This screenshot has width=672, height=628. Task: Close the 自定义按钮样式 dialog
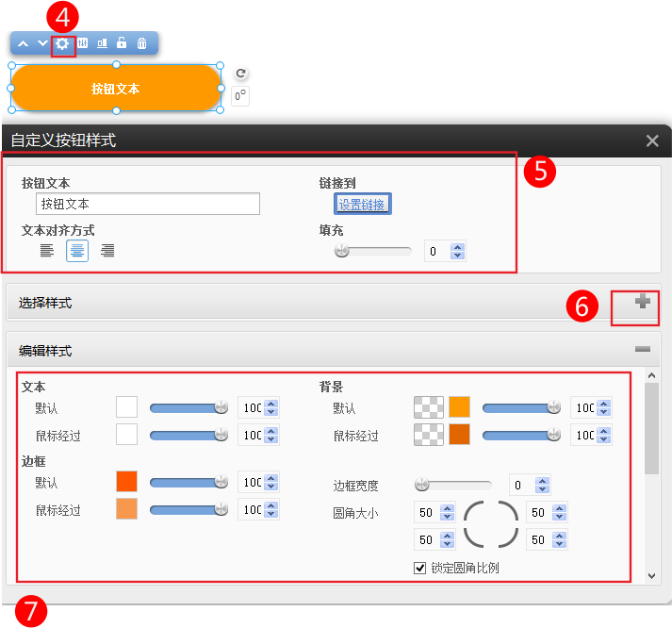(x=652, y=140)
